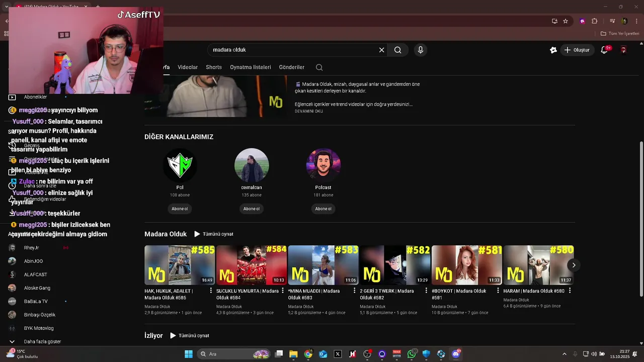The width and height of the screenshot is (644, 362).
Task: Click the sparkle icon beside Oluştur
Action: click(553, 50)
